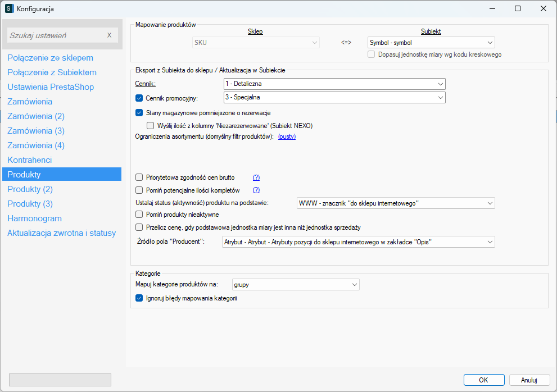
Task: Click help (?) next to Priorytetowa zgodność cen
Action: 256,177
